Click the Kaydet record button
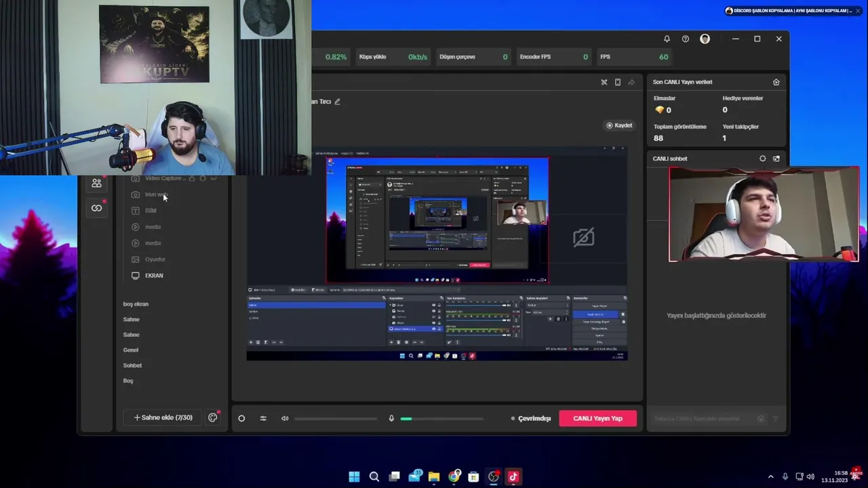This screenshot has width=868, height=488. (x=619, y=125)
